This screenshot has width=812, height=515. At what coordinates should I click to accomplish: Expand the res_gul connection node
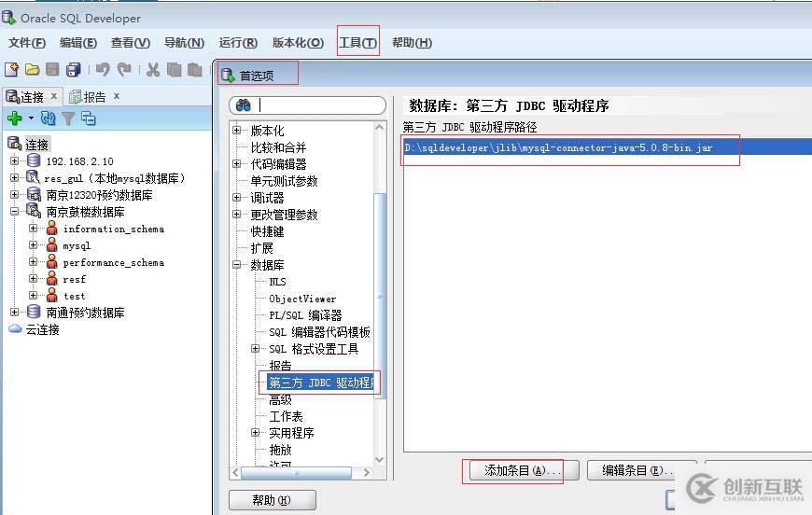point(15,177)
